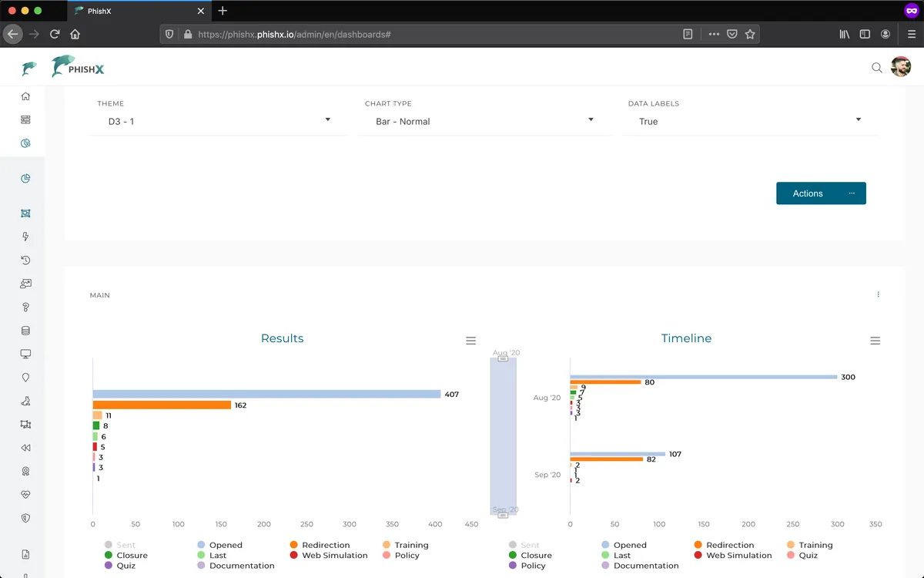This screenshot has height=578, width=924.
Task: Reload the page in the browser
Action: (x=55, y=34)
